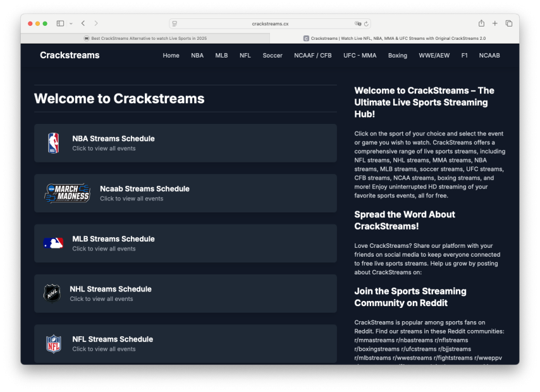The height and width of the screenshot is (392, 540).
Task: Click the crackstreams.cx address field
Action: tap(270, 24)
